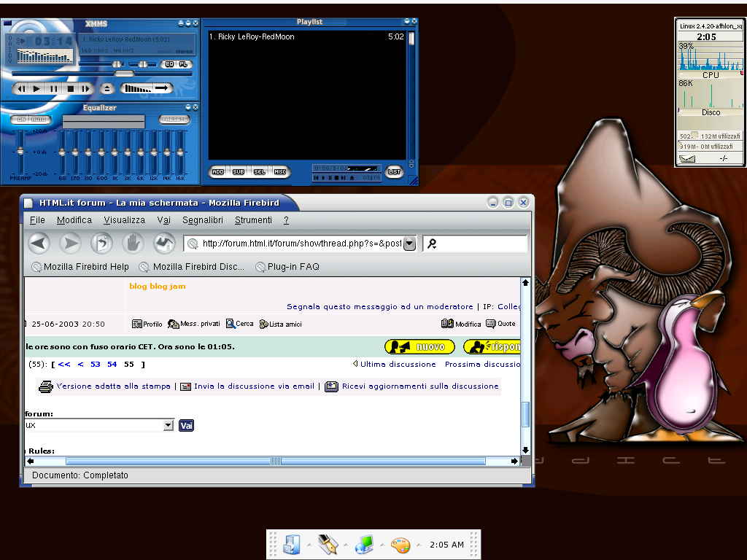747x560 pixels.
Task: Click the Firebird search box
Action: (x=475, y=244)
